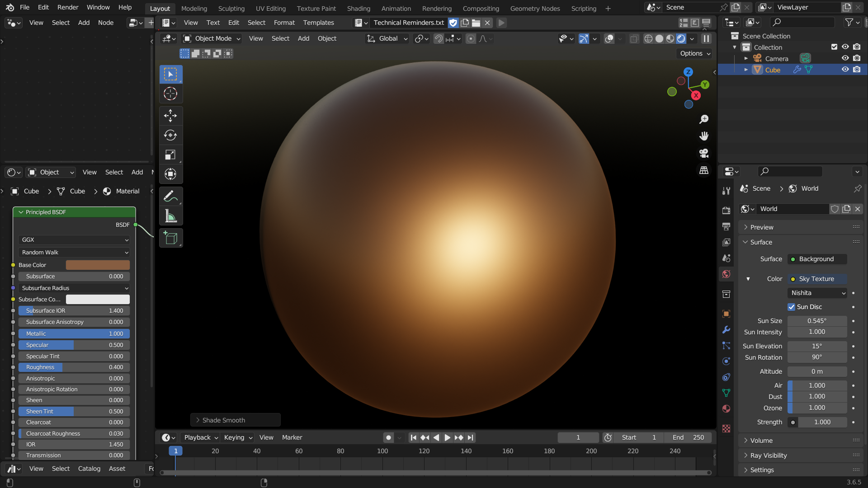This screenshot has height=488, width=868.
Task: Hide Cube in viewport via eye icon
Action: [845, 70]
